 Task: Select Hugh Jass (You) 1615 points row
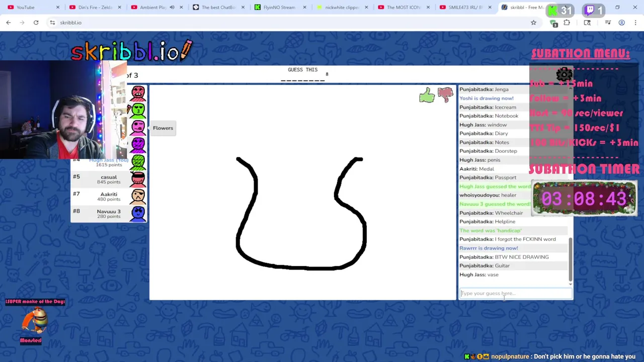pos(109,162)
